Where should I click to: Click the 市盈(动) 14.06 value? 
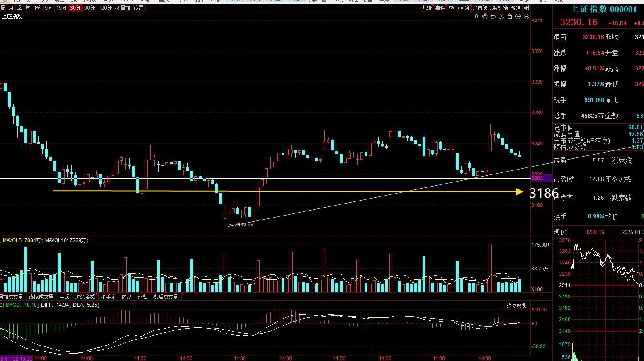596,179
